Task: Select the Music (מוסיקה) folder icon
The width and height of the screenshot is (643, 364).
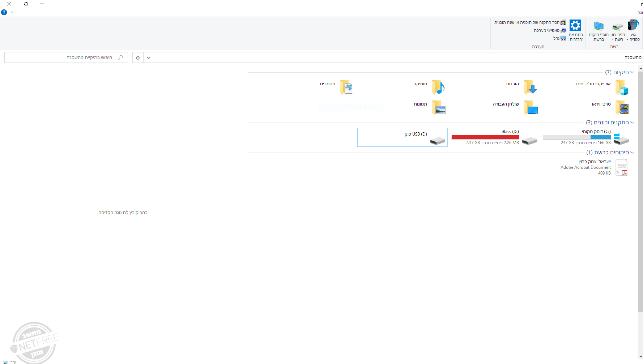Action: click(x=438, y=87)
